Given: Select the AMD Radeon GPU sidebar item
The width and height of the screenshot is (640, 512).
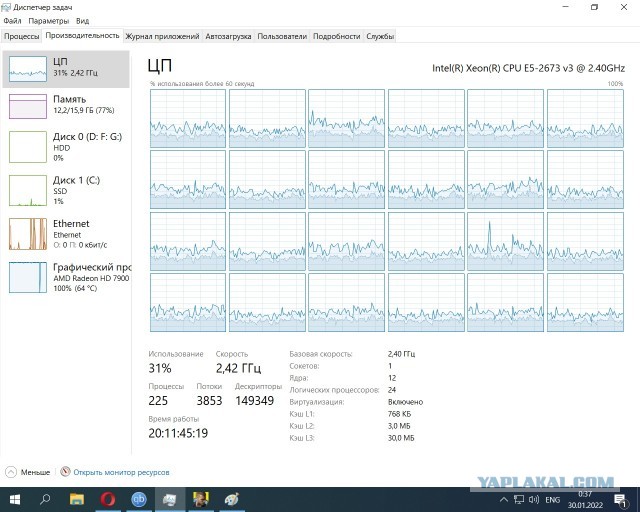Looking at the screenshot, I should coord(66,277).
